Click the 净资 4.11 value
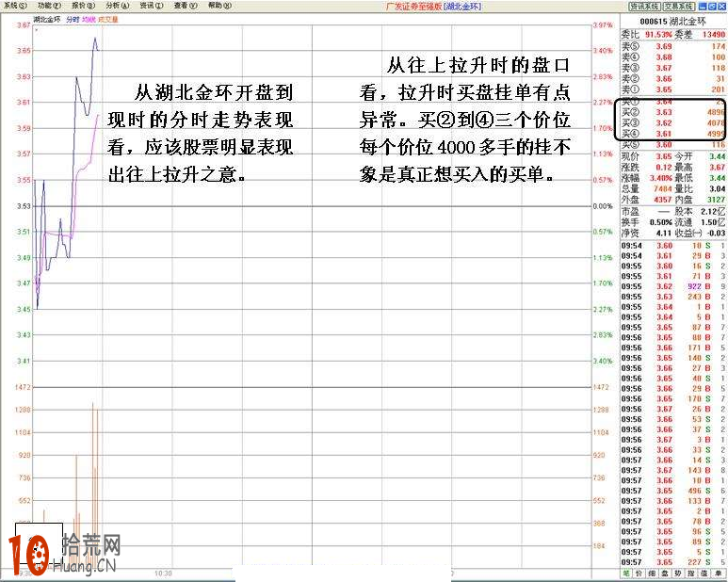Screen dimensions: 728x582 [663, 233]
